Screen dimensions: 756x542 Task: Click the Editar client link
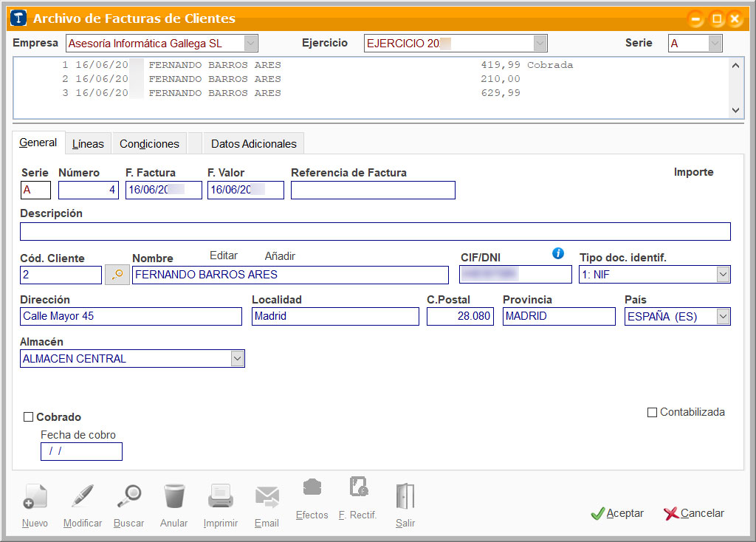click(x=224, y=255)
